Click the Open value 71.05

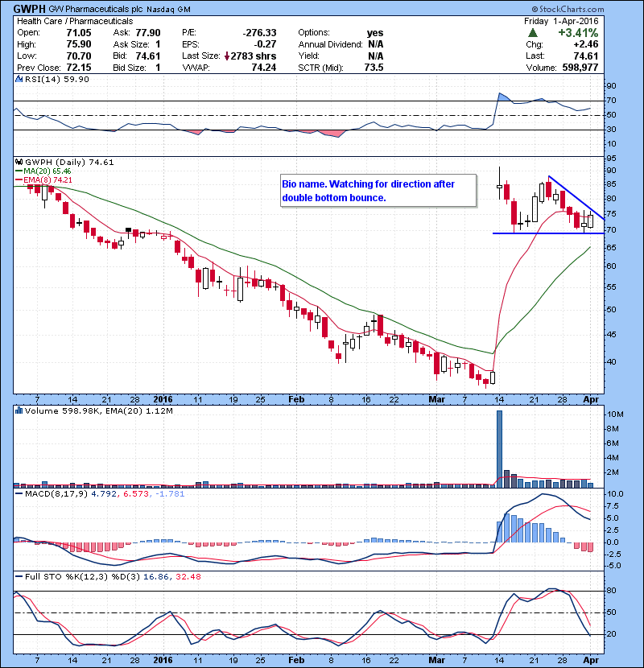pyautogui.click(x=79, y=33)
